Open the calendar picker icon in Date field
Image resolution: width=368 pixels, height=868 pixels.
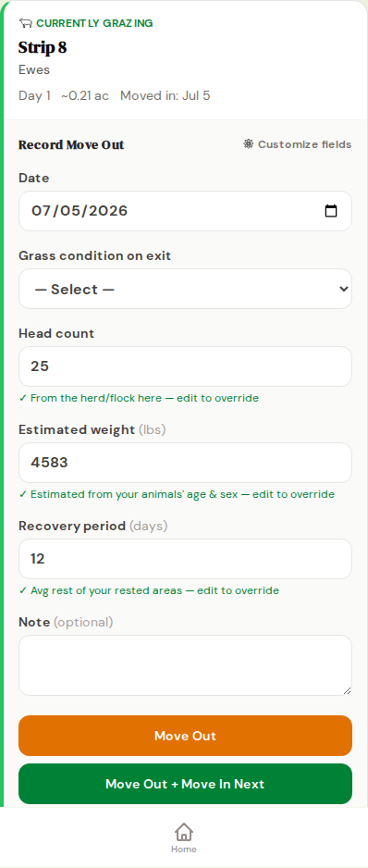[x=331, y=211]
